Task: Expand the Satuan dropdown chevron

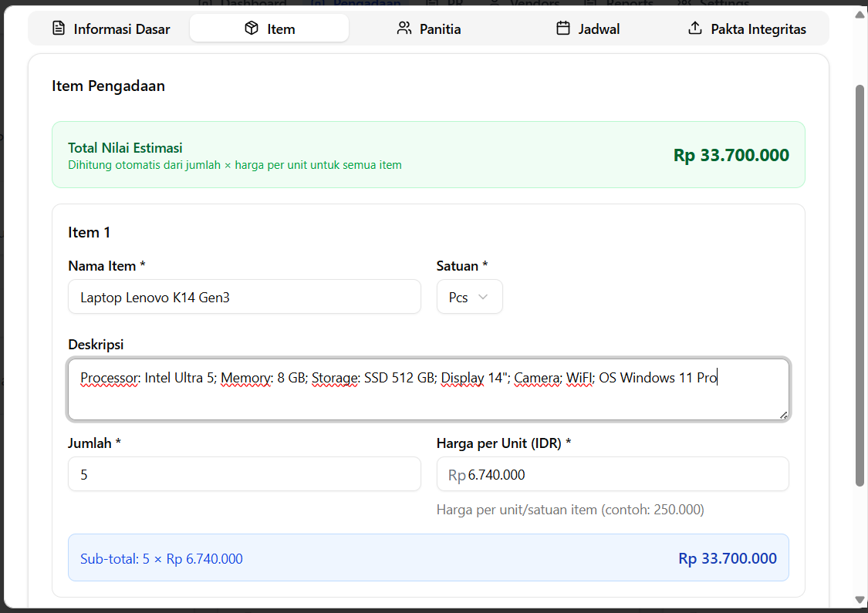Action: pyautogui.click(x=483, y=297)
